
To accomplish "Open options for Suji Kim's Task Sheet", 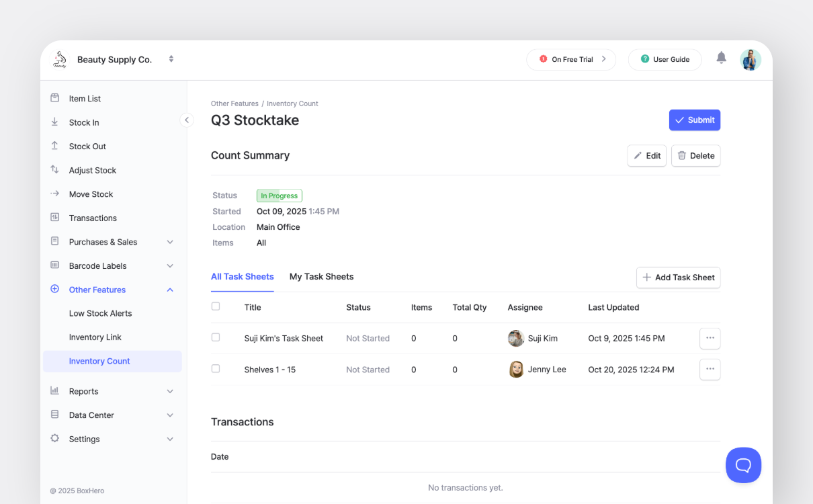I will click(x=710, y=339).
